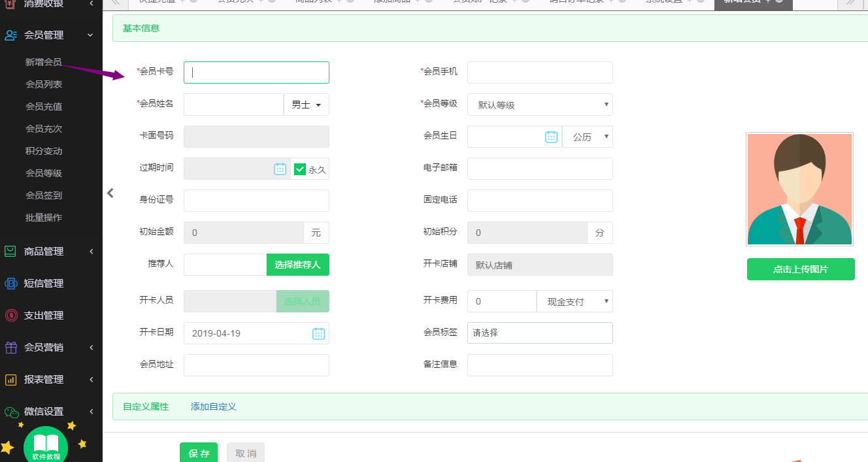Click the 报表管理 chart icon

tap(10, 380)
